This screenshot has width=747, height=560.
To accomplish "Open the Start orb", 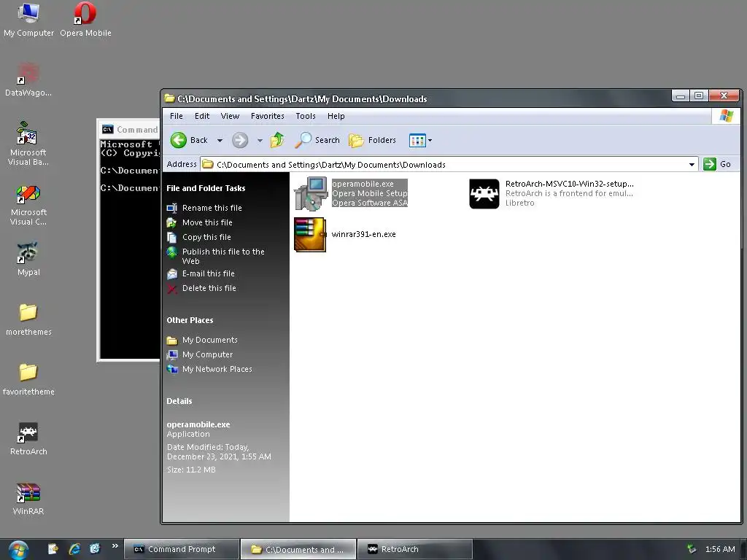I will pos(18,550).
